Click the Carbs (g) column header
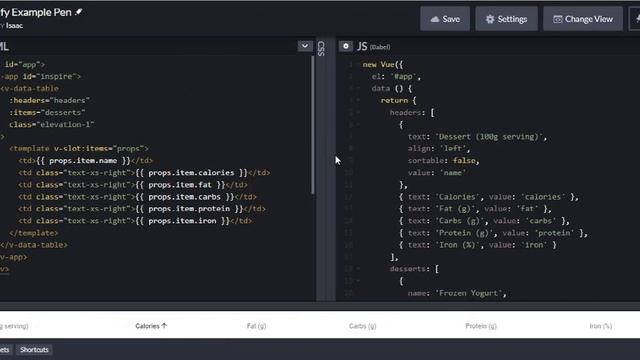This screenshot has width=640, height=360. click(362, 326)
